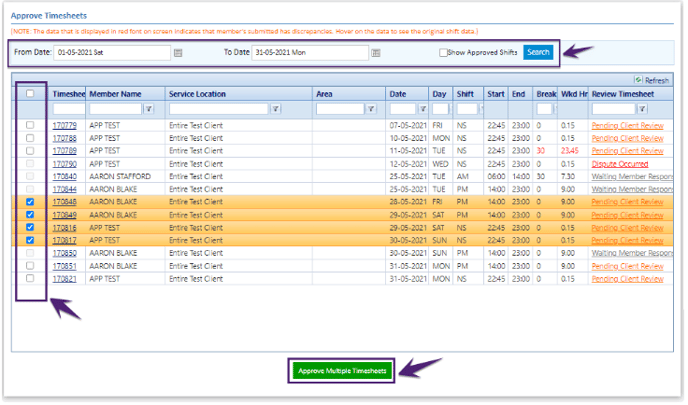The height and width of the screenshot is (405, 688).
Task: Uncheck the checkbox for timesheet 170848
Action: pos(30,202)
